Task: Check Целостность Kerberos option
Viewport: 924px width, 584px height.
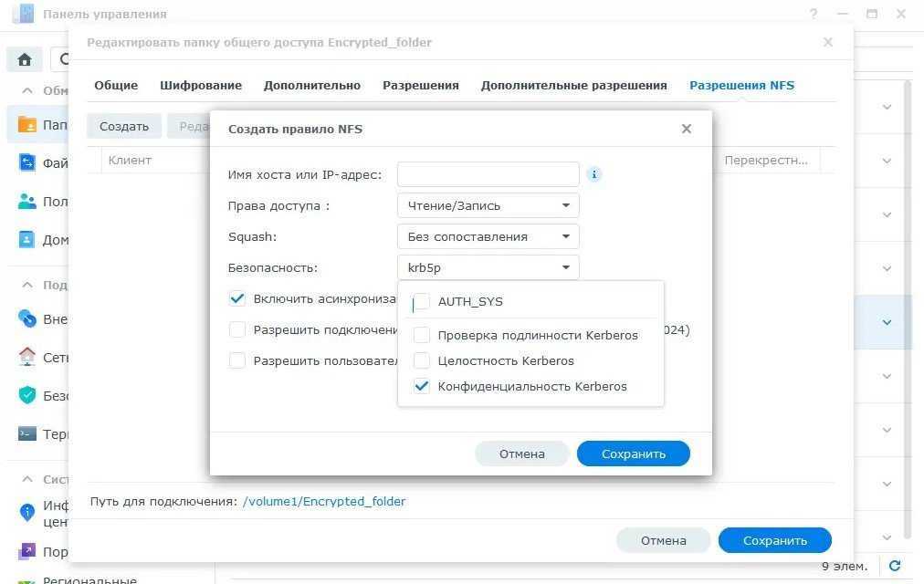Action: (421, 361)
